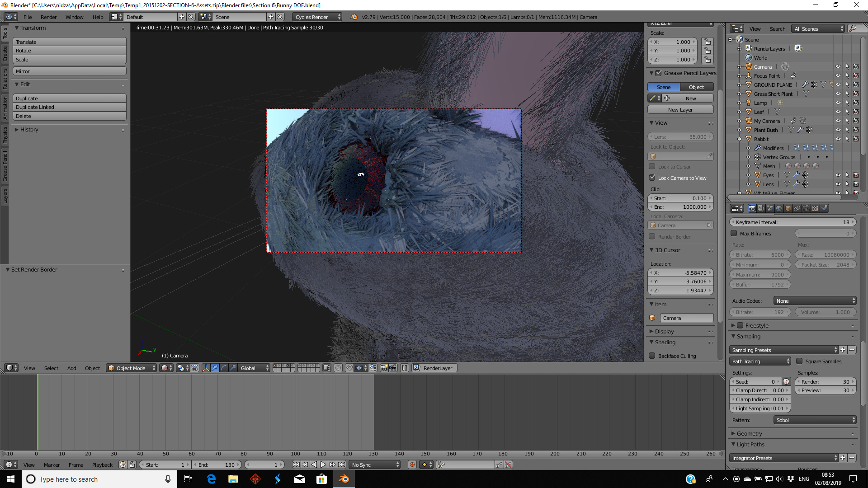Open File Explorer from taskbar
Viewport: 868px width, 488px height.
point(233,479)
